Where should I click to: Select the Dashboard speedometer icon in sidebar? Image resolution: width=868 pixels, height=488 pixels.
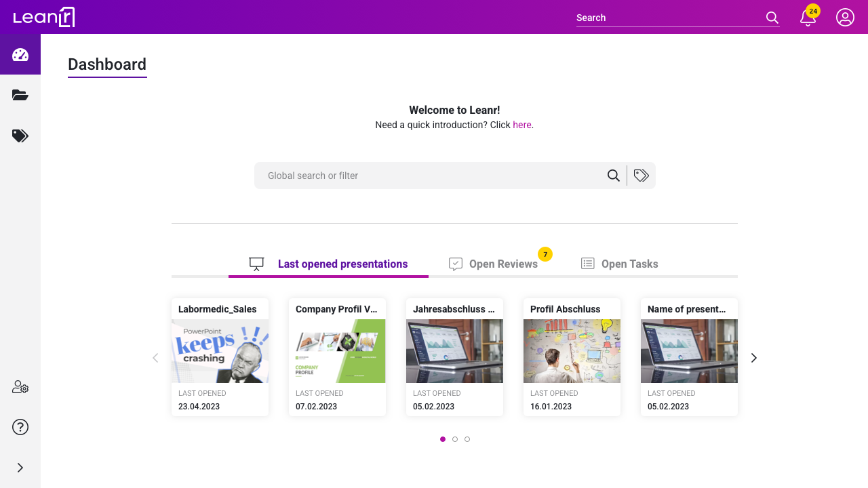(x=20, y=54)
